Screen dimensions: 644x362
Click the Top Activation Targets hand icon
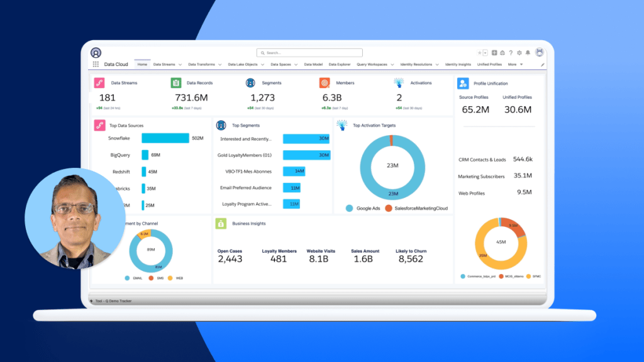coord(341,125)
